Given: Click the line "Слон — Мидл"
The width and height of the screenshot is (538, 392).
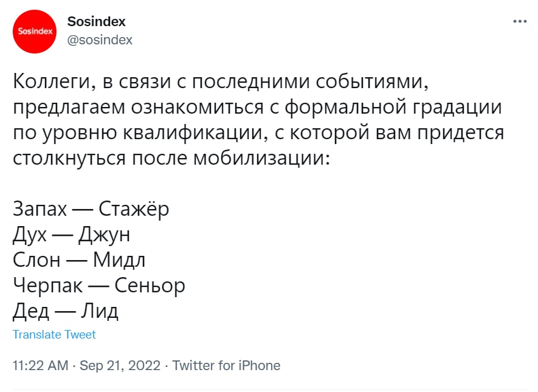Looking at the screenshot, I should (79, 260).
